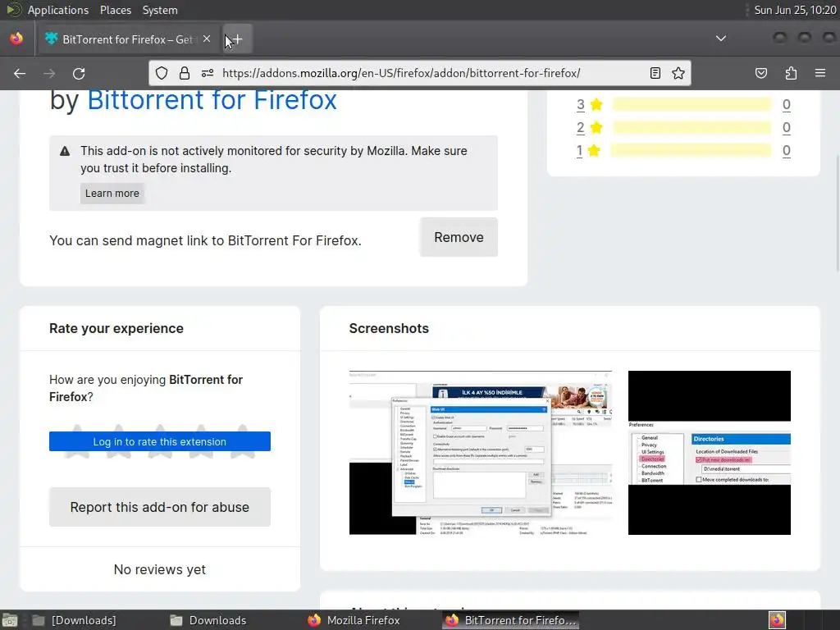
Task: Switch to BitTorrent for Firefox taskbar item
Action: point(510,620)
